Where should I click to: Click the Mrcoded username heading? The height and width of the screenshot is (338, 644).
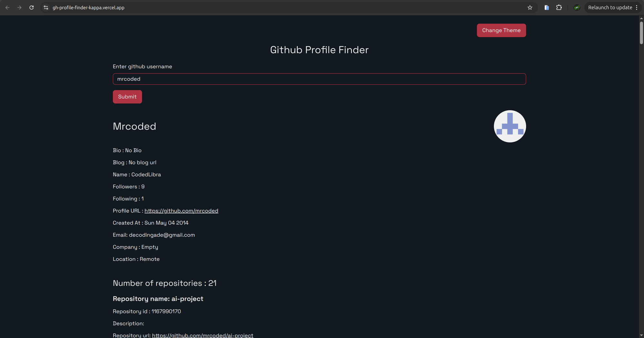click(134, 126)
